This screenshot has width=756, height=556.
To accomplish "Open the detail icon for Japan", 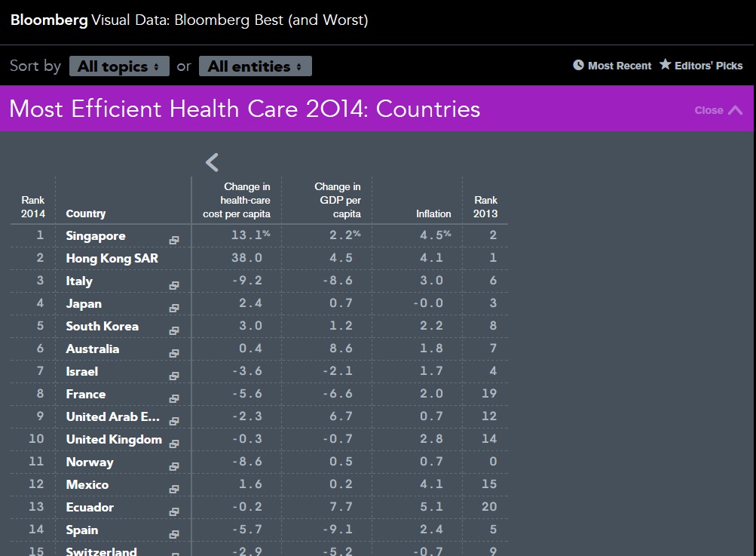I will pos(174,309).
